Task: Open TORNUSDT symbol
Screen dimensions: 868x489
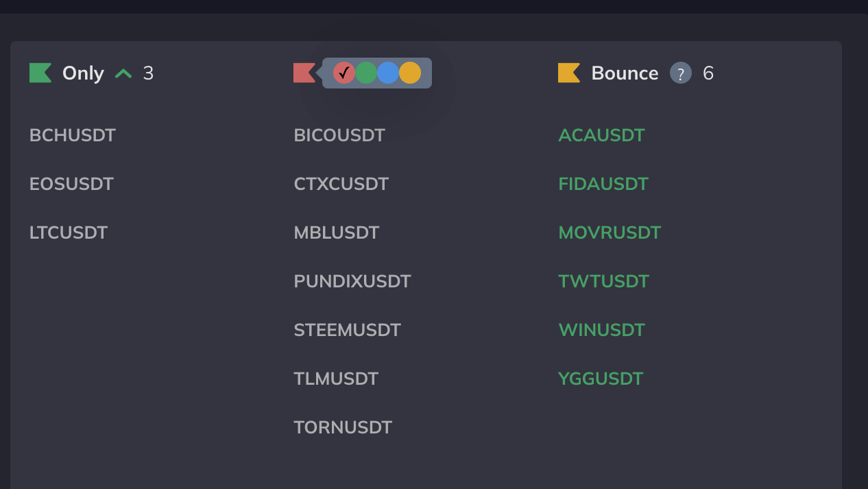Action: pos(343,427)
